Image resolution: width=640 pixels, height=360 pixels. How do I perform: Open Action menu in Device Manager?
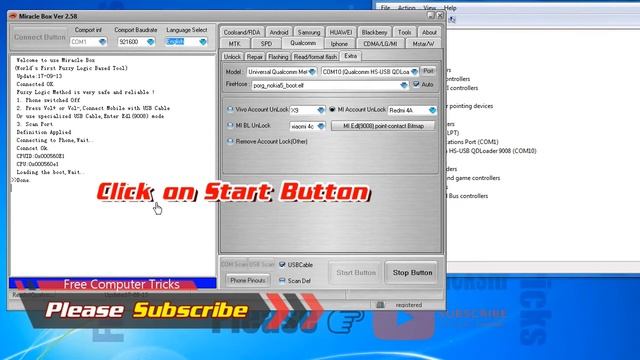click(x=407, y=8)
